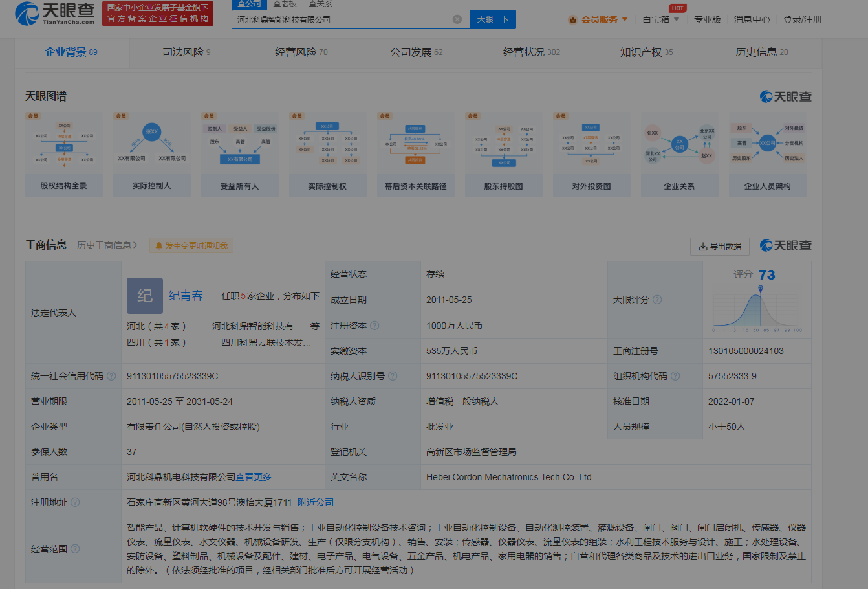868x589 pixels.
Task: Select the 企业背景 tab
Action: tap(71, 52)
